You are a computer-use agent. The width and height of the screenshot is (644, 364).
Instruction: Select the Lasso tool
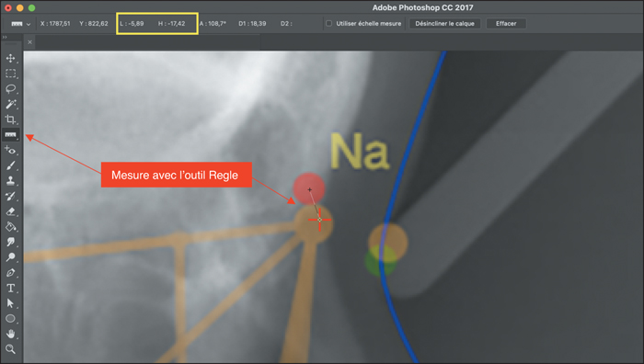pos(11,88)
